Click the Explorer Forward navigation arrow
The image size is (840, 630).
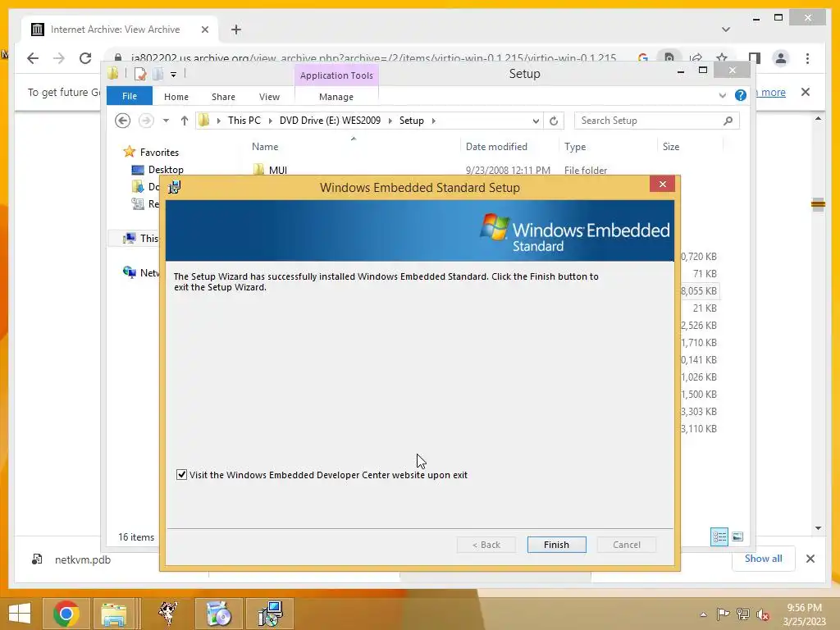(146, 121)
